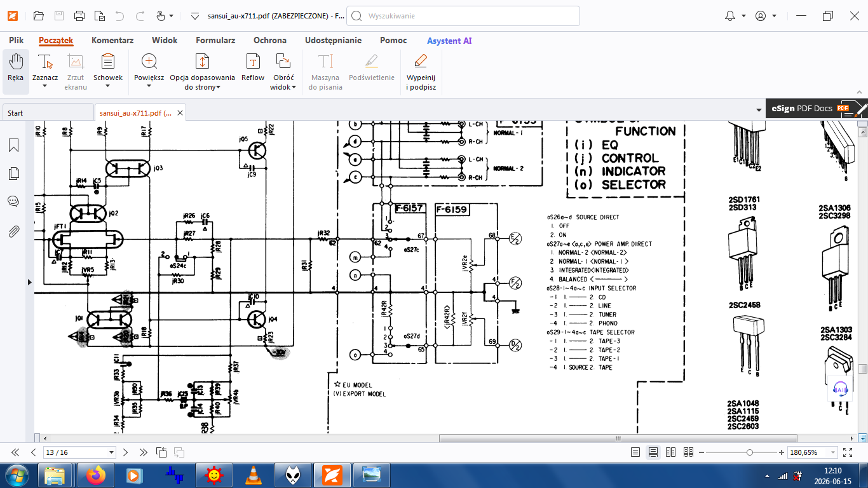Zoom out with the minus button
This screenshot has height=488, width=868.
pyautogui.click(x=702, y=452)
